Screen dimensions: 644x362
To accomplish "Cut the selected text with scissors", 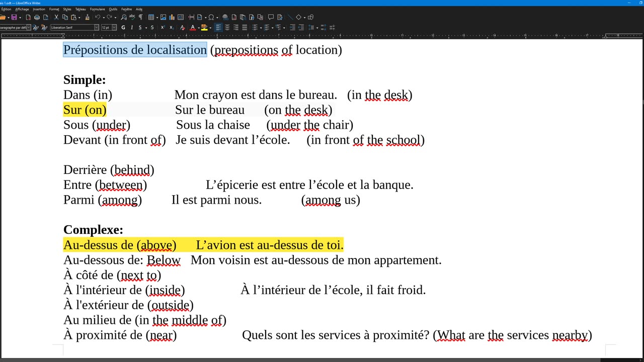I will [56, 17].
